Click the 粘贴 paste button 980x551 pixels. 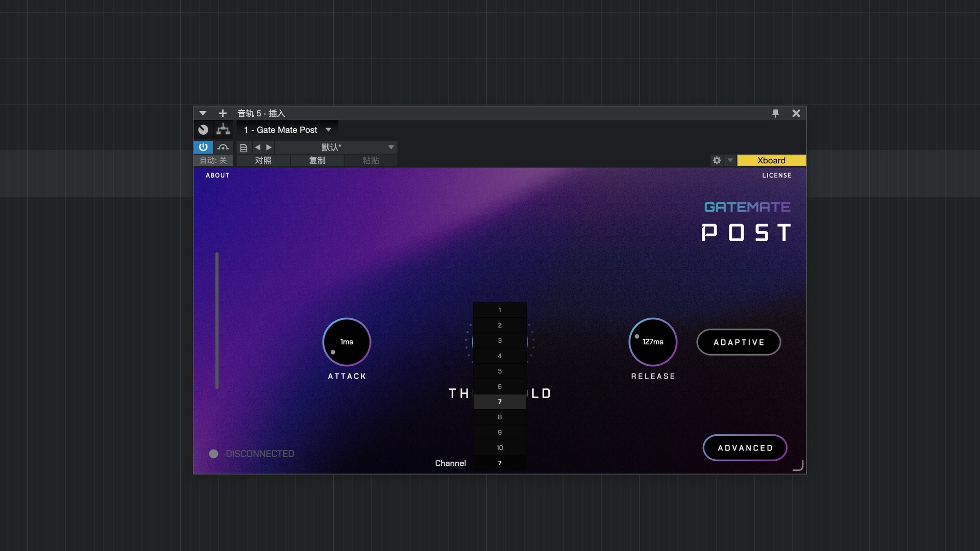click(x=371, y=160)
